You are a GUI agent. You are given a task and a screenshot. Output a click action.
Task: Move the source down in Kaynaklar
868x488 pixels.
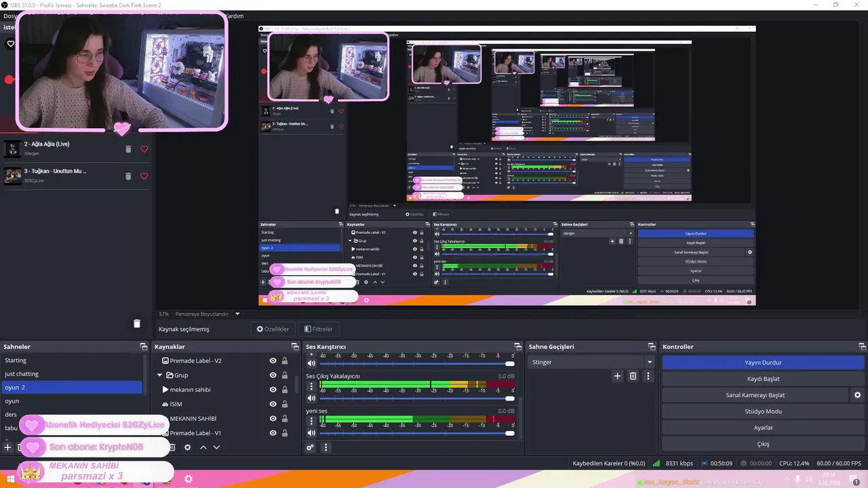pos(216,447)
